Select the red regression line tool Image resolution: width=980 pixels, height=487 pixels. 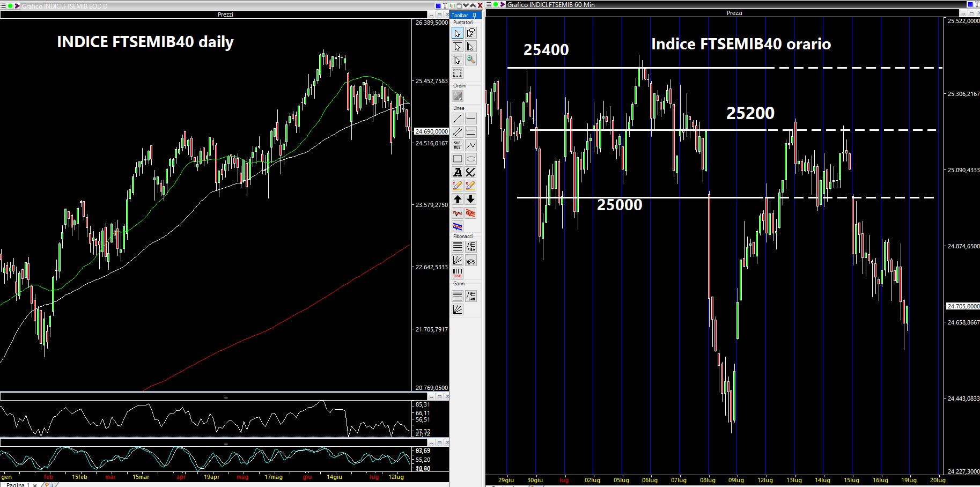(x=458, y=213)
